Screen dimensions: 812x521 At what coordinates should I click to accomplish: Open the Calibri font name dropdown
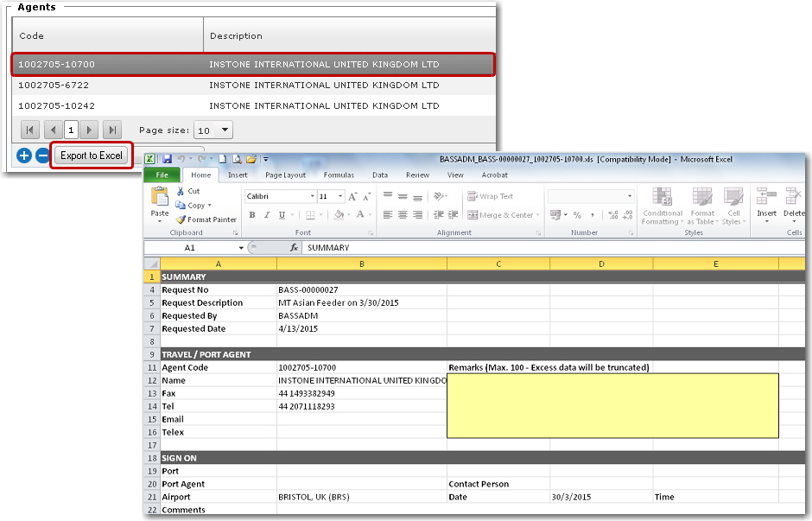coord(312,196)
